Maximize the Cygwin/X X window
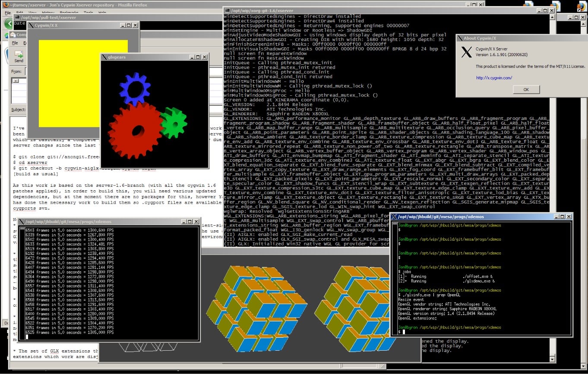 pyautogui.click(x=129, y=25)
